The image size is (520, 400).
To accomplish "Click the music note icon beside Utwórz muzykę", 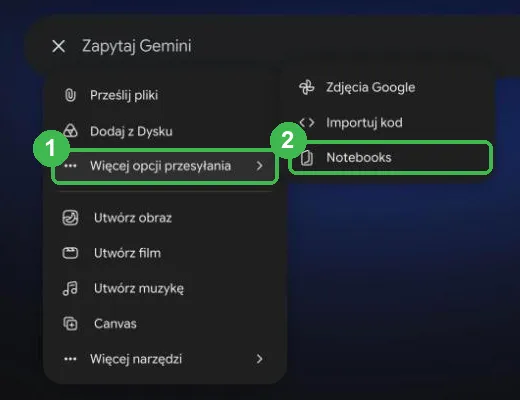I will [70, 288].
